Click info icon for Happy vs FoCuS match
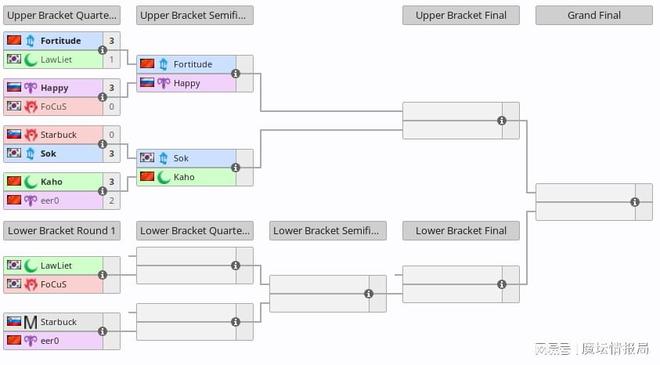 [102, 97]
